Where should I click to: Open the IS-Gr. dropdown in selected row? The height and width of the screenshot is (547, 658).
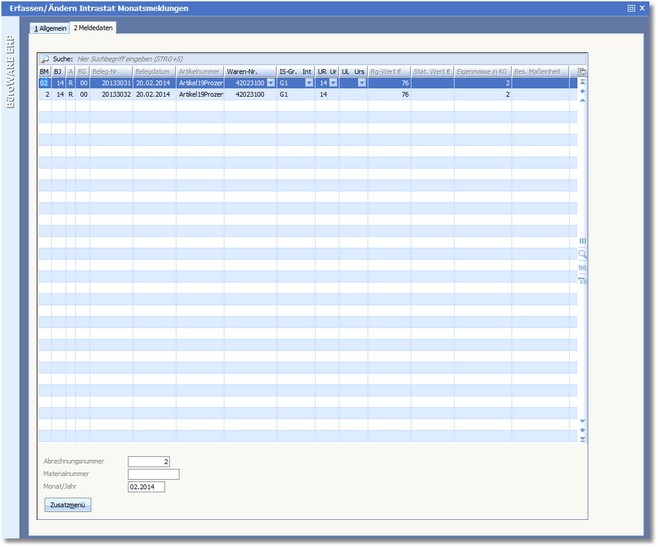tap(308, 83)
